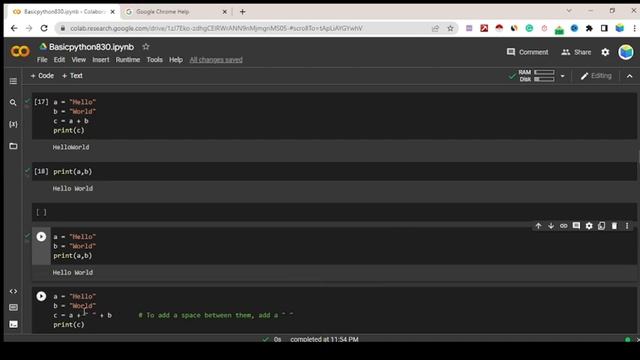640x360 pixels.
Task: Bookmark this page with the star icon
Action: [x=450, y=28]
